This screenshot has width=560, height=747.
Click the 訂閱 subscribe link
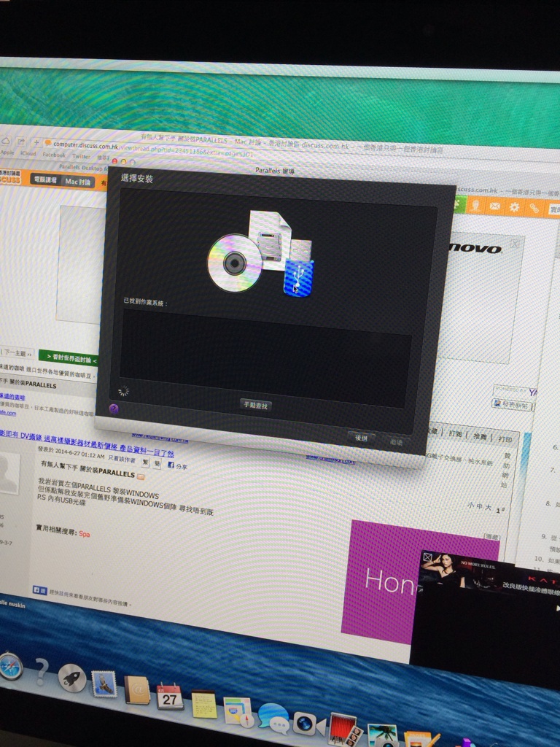[x=455, y=434]
